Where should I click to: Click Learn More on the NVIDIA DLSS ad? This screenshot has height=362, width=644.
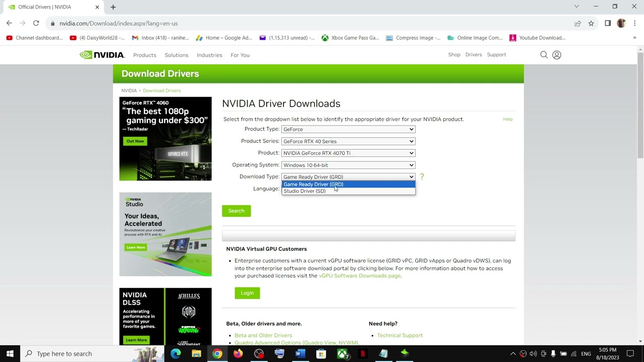click(x=136, y=340)
